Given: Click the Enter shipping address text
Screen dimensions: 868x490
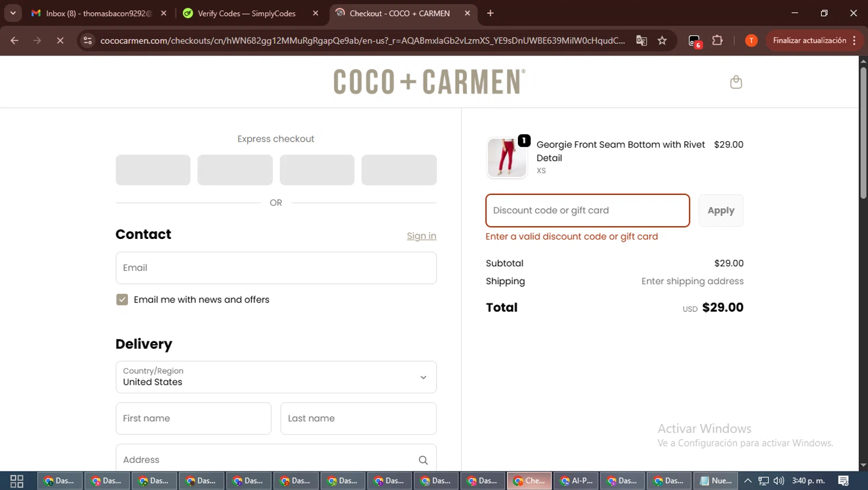Looking at the screenshot, I should (692, 281).
